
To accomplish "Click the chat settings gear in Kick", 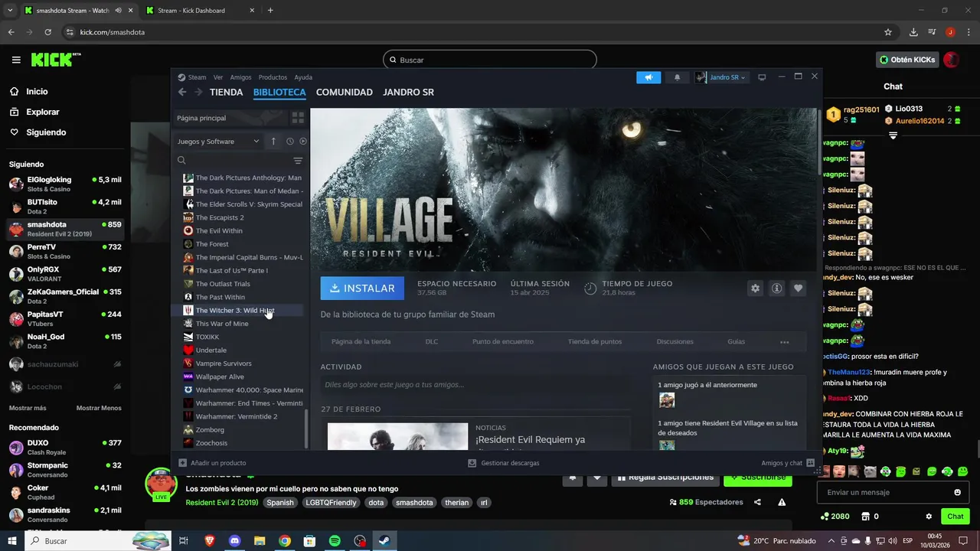I will click(929, 517).
